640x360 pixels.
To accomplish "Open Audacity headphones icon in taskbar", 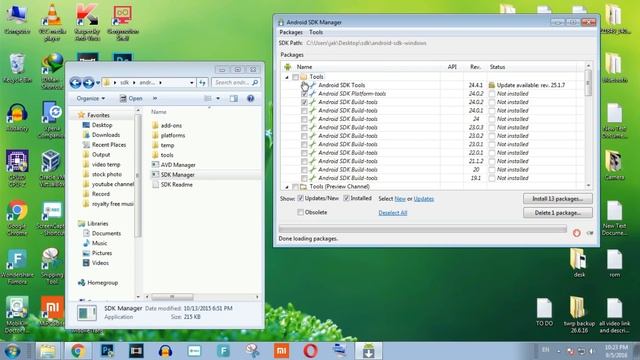I will pos(165,351).
